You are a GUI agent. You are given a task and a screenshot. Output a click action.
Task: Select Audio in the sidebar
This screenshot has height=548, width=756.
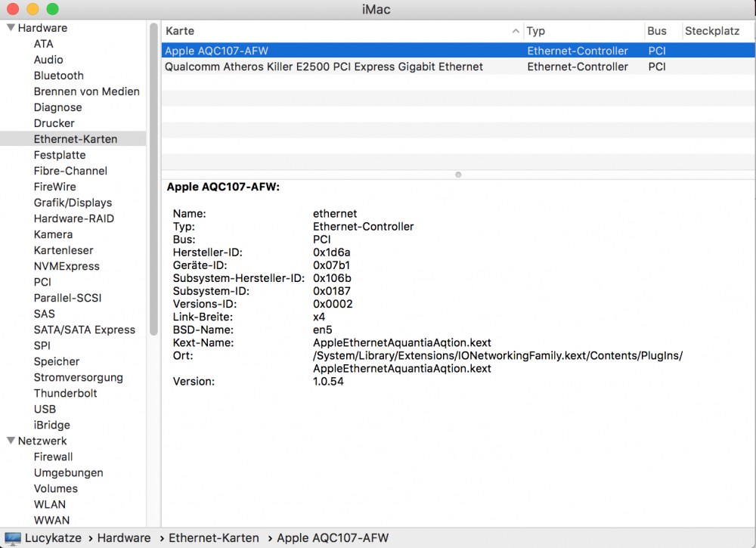pyautogui.click(x=48, y=60)
